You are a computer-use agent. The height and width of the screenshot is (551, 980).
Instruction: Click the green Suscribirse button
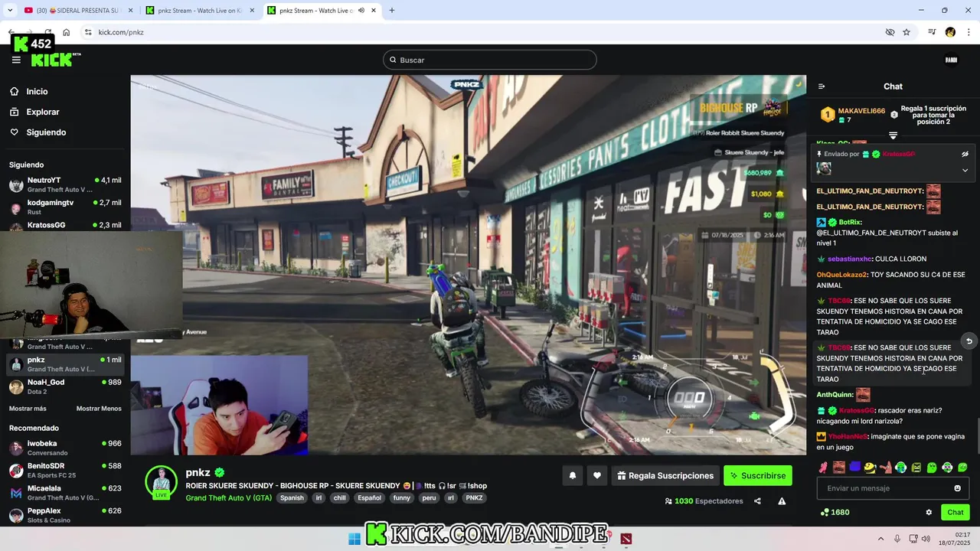pyautogui.click(x=758, y=475)
